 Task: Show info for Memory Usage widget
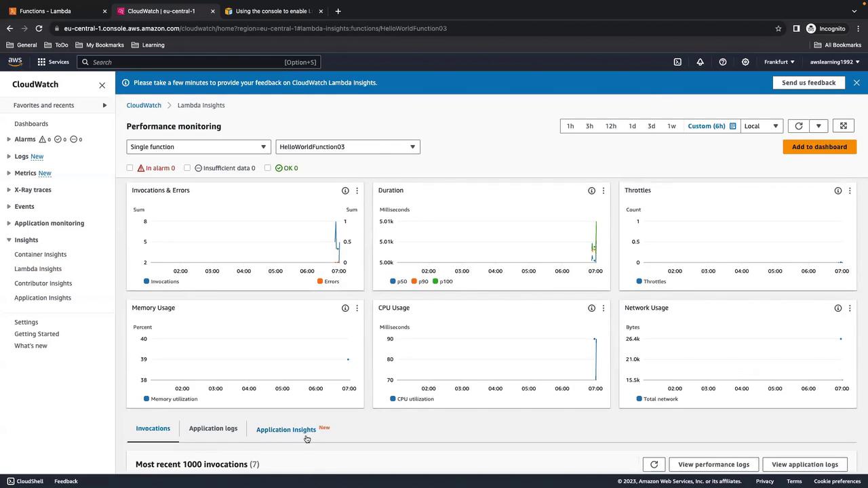click(345, 308)
